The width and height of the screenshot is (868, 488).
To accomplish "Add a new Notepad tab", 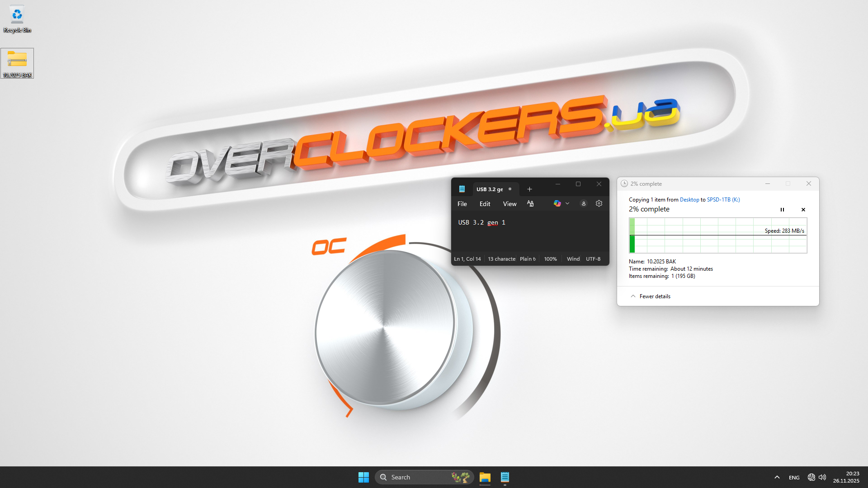I will (x=529, y=189).
